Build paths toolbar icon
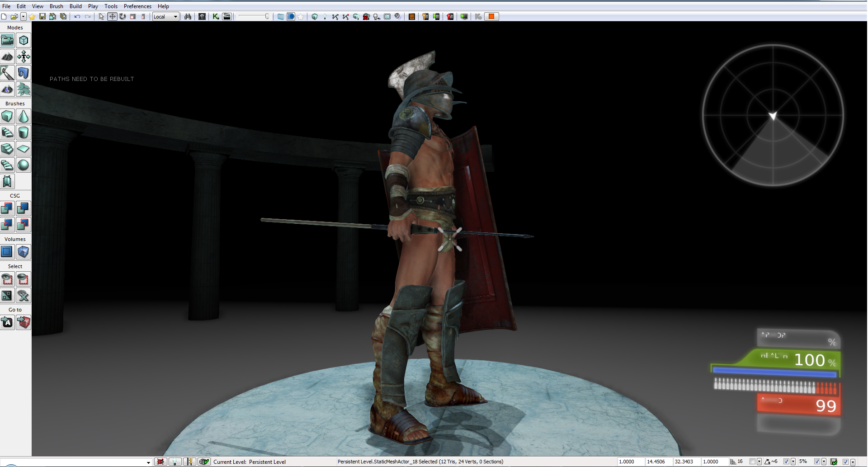Screen dimensions: 868x467 (x=335, y=17)
